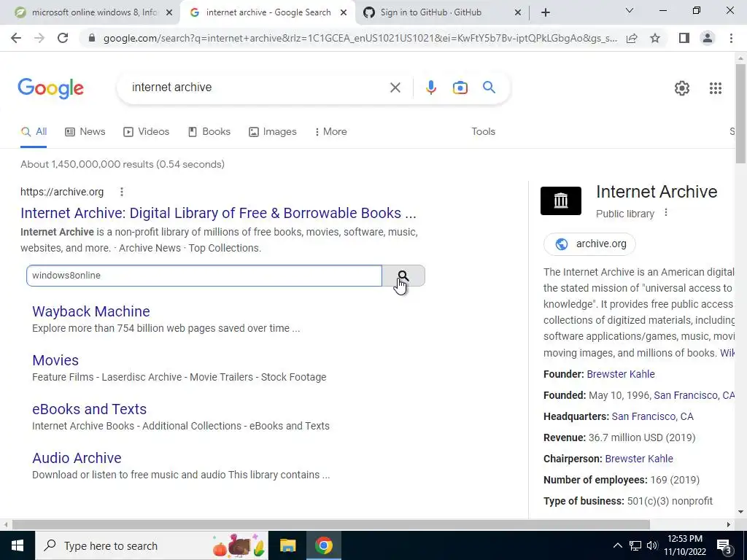Select the News results tab

tap(85, 131)
